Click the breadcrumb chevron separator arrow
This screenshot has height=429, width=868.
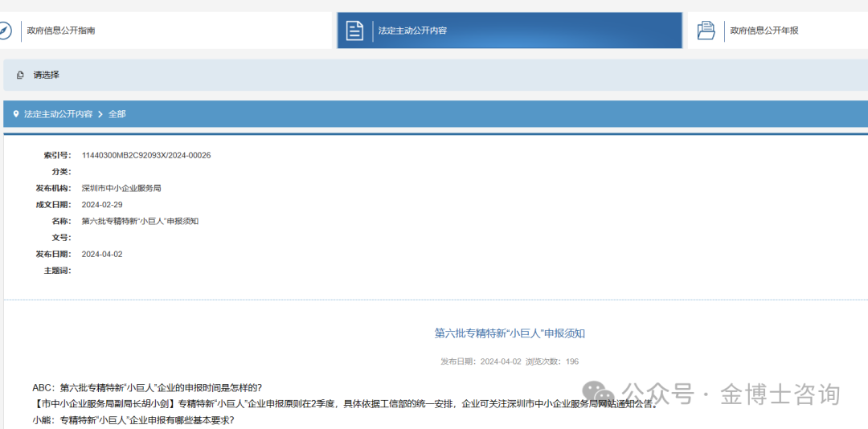100,114
